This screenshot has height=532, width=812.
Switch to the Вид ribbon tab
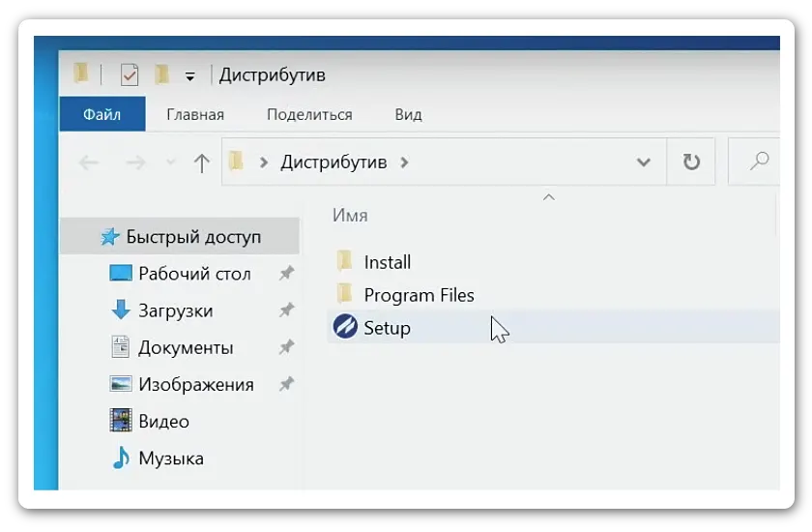(x=408, y=114)
